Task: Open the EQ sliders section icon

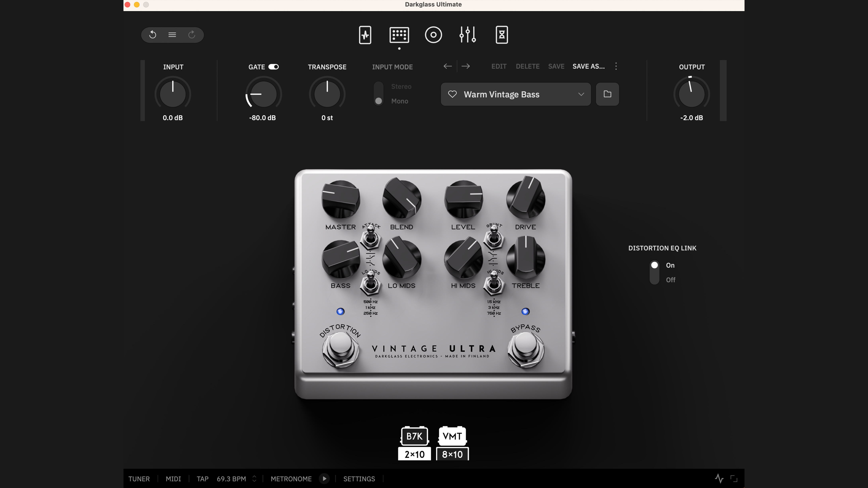Action: pos(468,35)
